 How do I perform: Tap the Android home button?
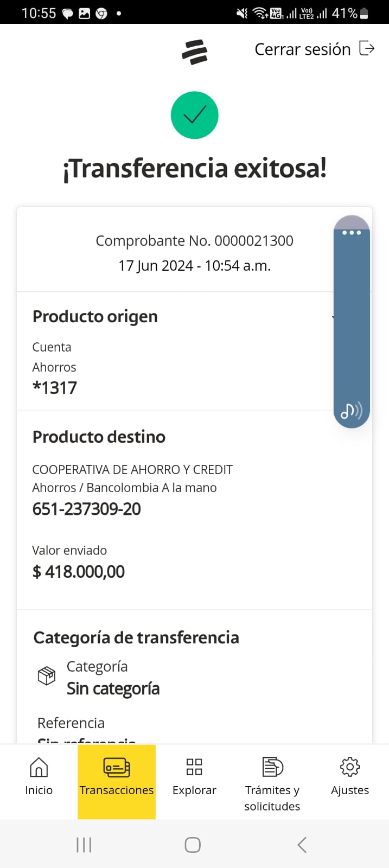193,845
